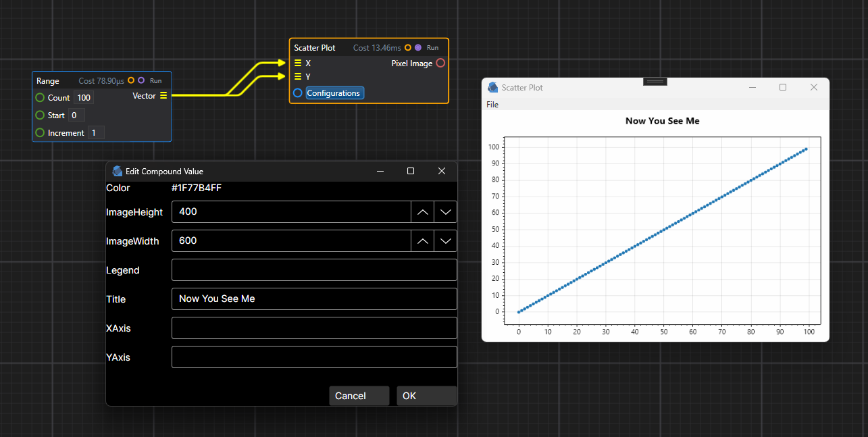
Task: Click the X input port of the Scatter Plot node
Action: point(297,63)
